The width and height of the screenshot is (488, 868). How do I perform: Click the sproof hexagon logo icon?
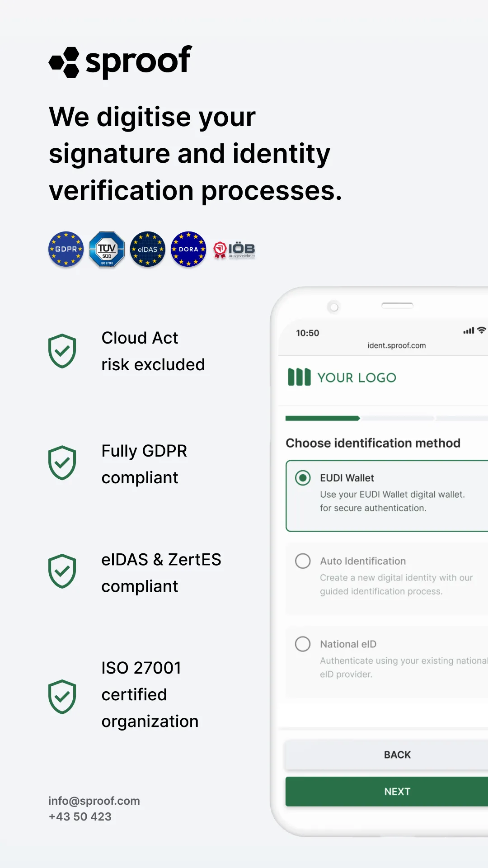coord(64,62)
